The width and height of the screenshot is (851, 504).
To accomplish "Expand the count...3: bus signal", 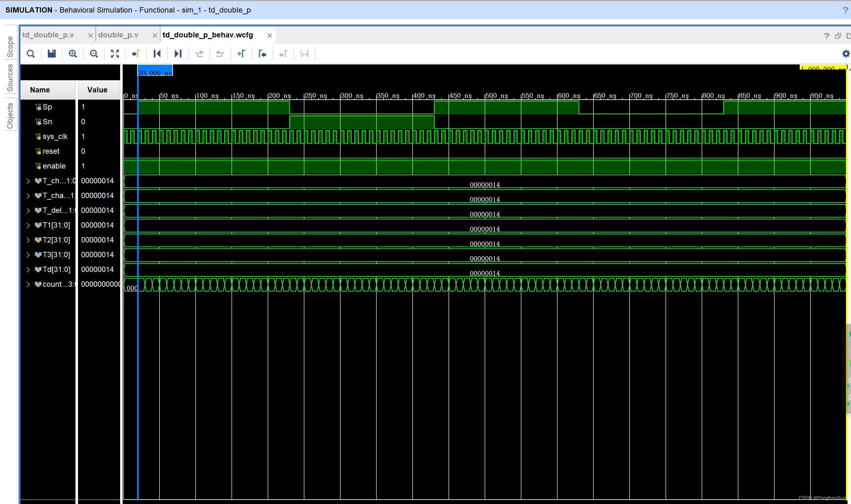I will tap(28, 284).
